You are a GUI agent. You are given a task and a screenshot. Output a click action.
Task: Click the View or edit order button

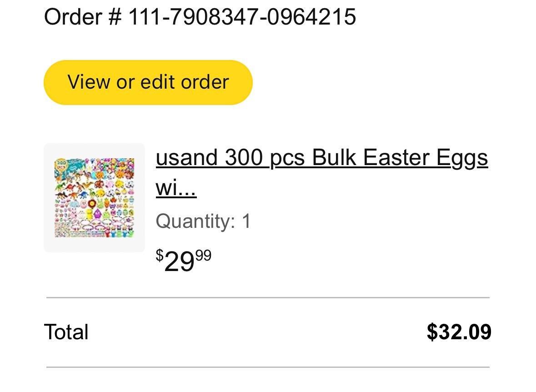point(148,82)
